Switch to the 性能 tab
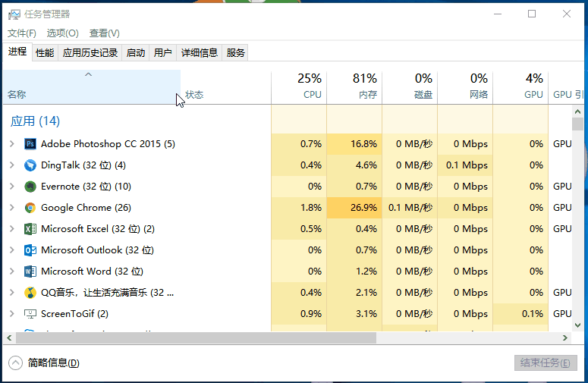This screenshot has width=588, height=383. [x=45, y=52]
